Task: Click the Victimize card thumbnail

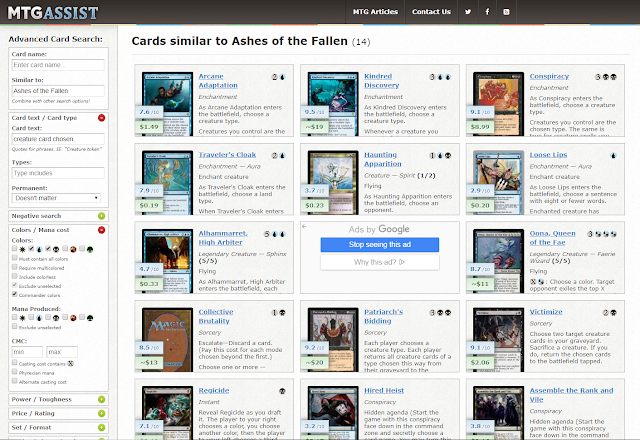Action: pos(498,340)
